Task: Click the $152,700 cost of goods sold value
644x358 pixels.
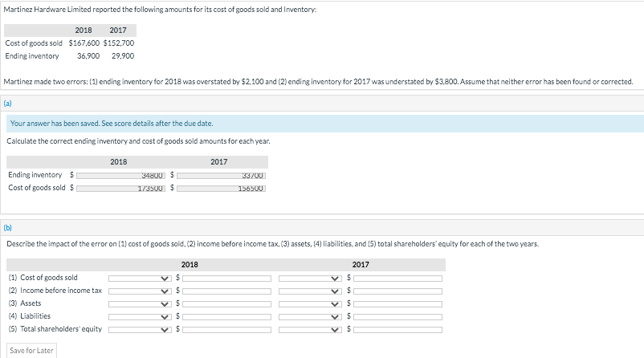Action: (x=119, y=43)
